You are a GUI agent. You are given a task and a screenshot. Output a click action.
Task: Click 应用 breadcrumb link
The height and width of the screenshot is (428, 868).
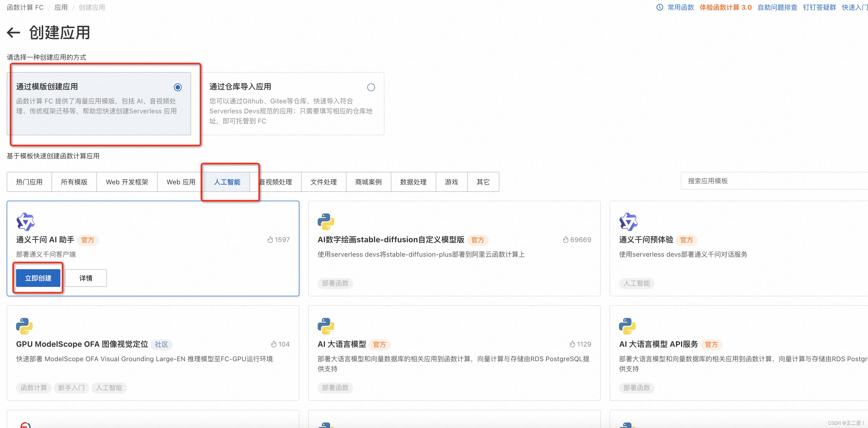[x=61, y=7]
